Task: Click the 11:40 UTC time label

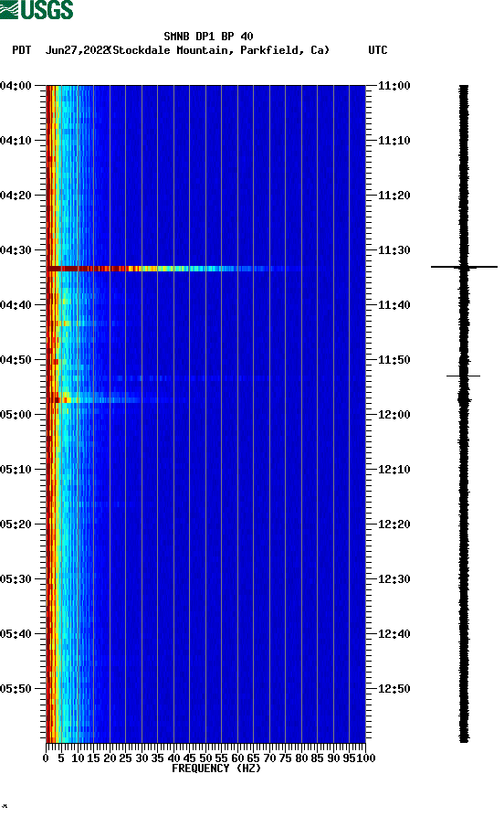Action: [x=394, y=305]
